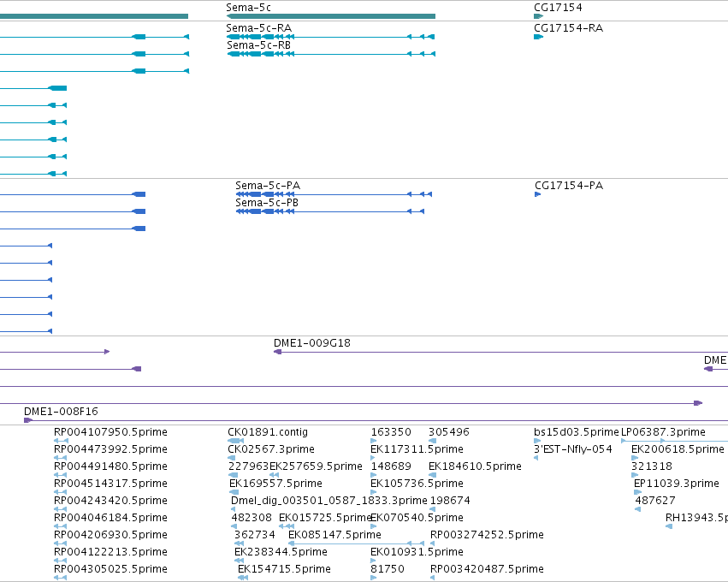
Task: Select EST RP004122213.5prime
Action: coord(110,552)
